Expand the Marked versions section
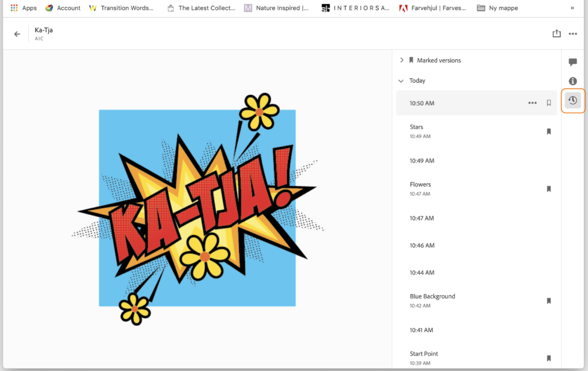This screenshot has height=371, width=588. [401, 60]
